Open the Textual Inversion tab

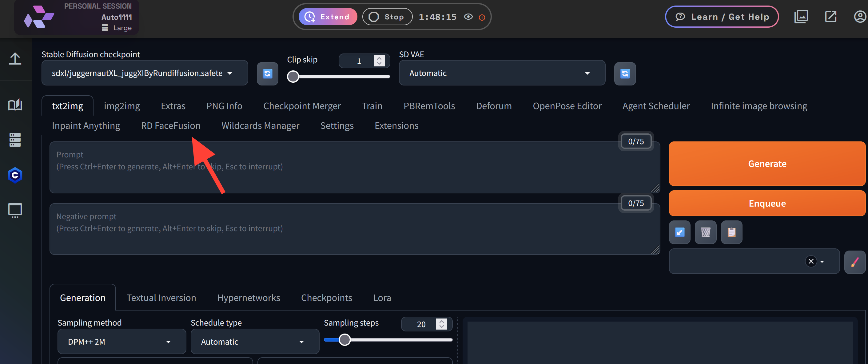click(161, 297)
